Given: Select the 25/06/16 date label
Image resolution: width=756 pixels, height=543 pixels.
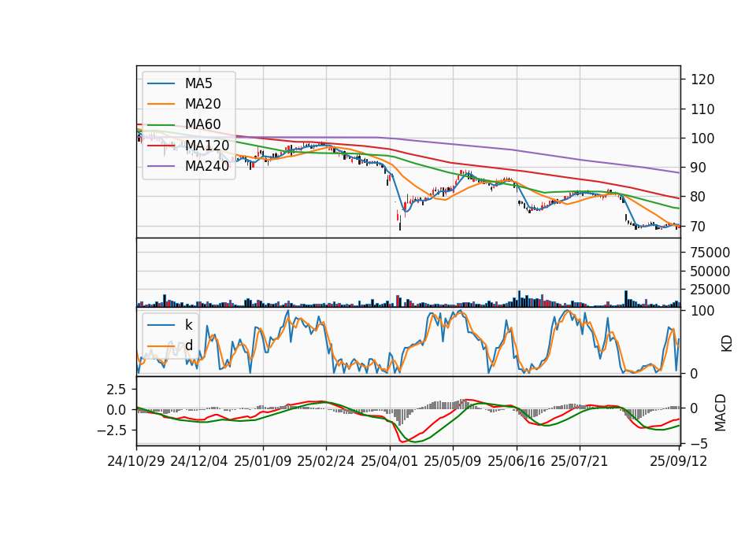Looking at the screenshot, I should [517, 461].
